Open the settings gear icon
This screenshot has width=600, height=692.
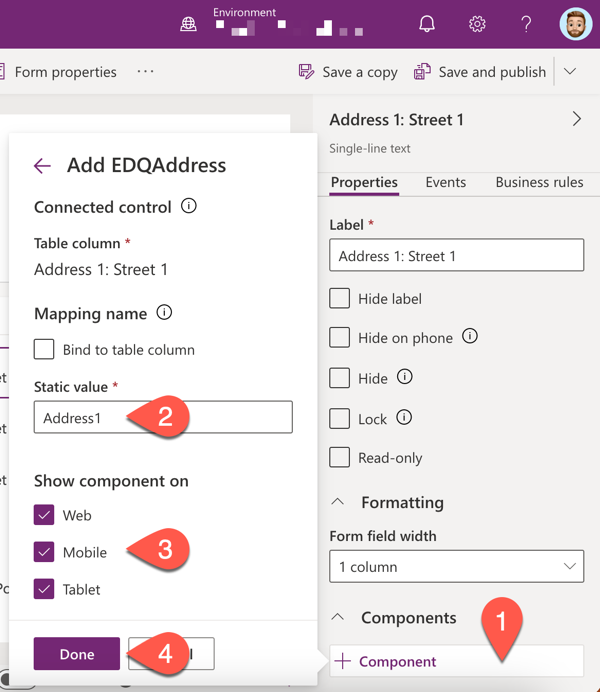click(477, 23)
